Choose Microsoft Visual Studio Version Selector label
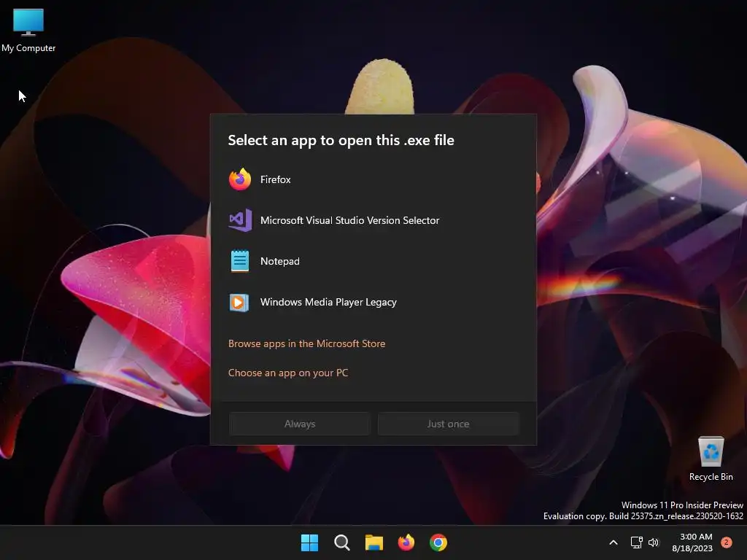The image size is (747, 560). coord(349,220)
